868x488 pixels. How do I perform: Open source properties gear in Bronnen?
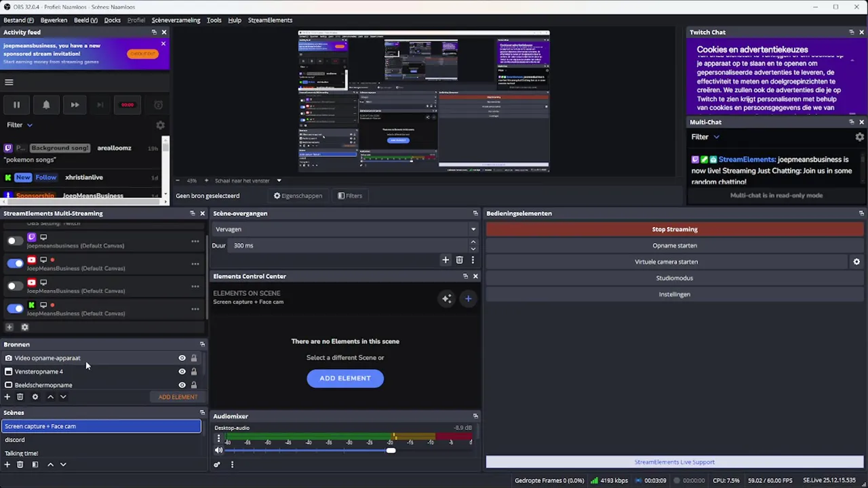[x=35, y=397]
